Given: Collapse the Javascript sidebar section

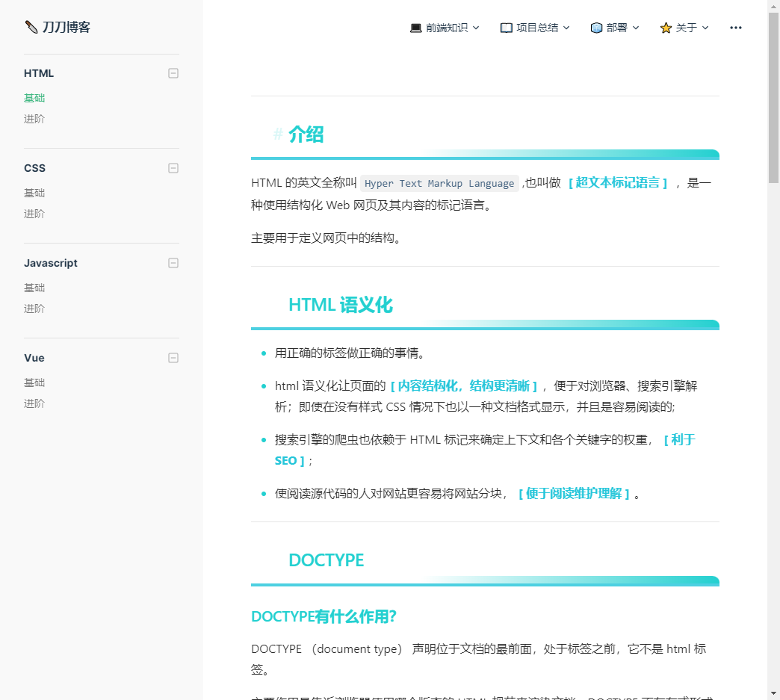Looking at the screenshot, I should 173,263.
